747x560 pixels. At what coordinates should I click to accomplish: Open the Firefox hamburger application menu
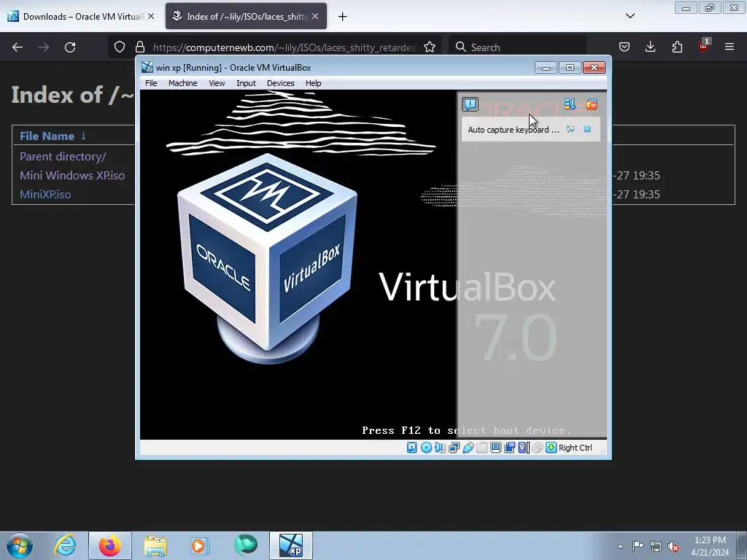729,47
